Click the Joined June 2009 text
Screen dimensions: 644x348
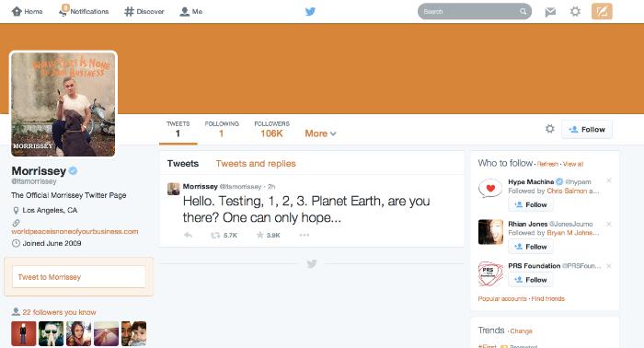pyautogui.click(x=52, y=243)
